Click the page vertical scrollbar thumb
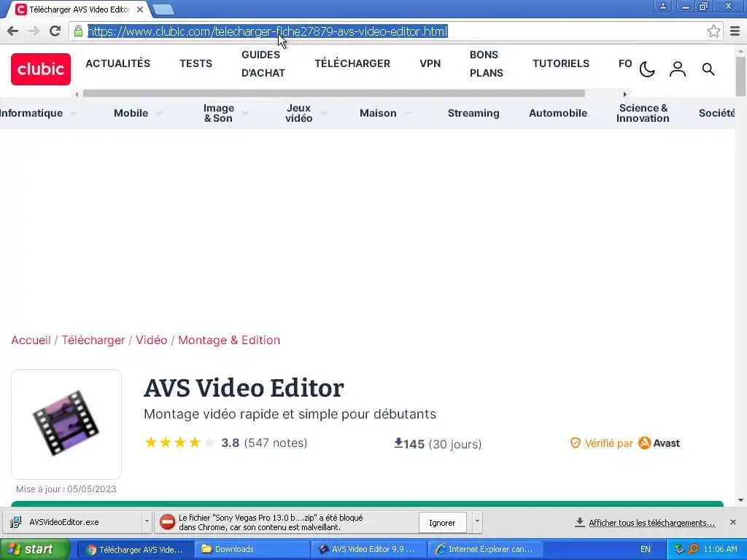The width and height of the screenshot is (747, 560). pyautogui.click(x=740, y=76)
